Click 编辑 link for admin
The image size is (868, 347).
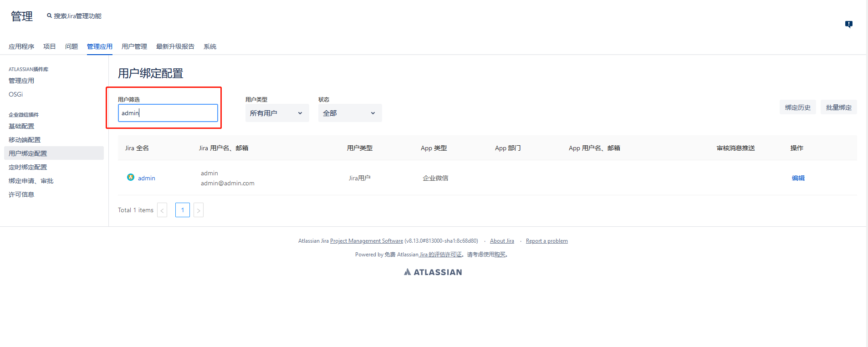pyautogui.click(x=798, y=178)
